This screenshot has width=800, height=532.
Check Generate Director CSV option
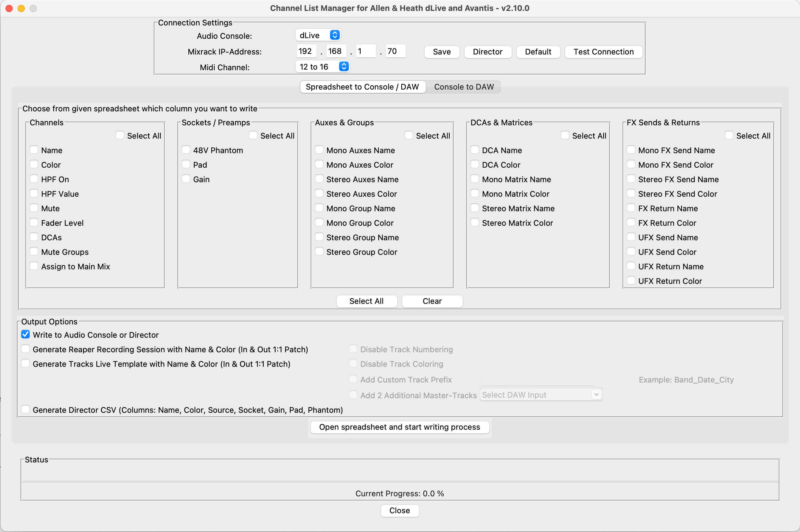[x=25, y=409]
